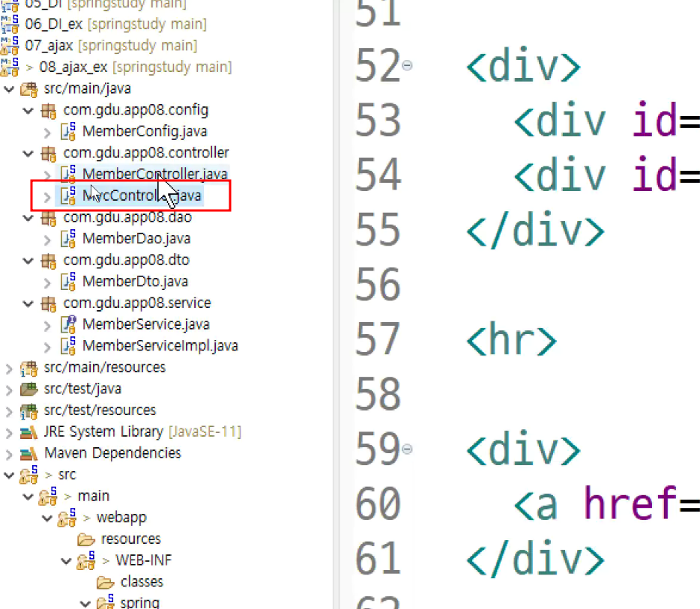Screen dimensions: 700x609
Task: Click the resources folder icon under webapp
Action: [86, 540]
